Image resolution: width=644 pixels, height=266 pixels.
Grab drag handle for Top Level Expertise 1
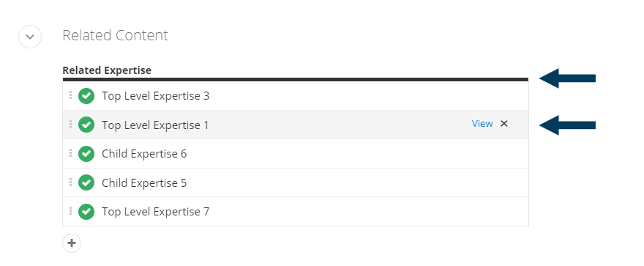pyautogui.click(x=71, y=124)
